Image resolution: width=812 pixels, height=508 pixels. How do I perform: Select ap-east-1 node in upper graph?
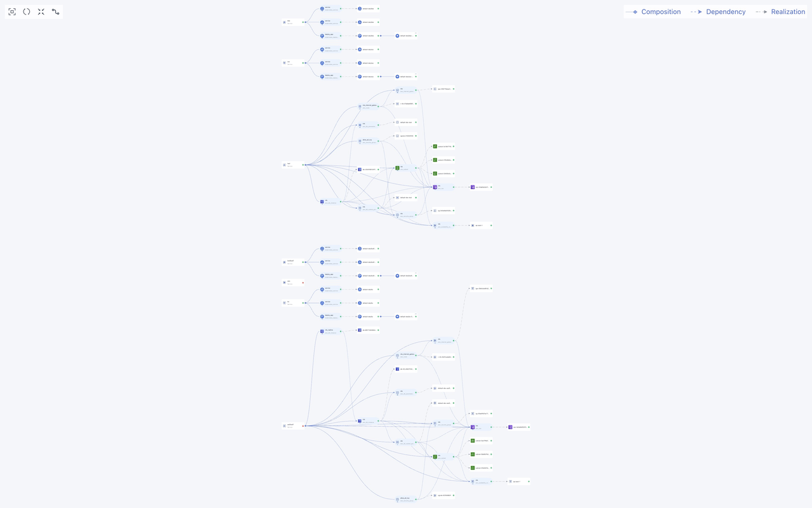[x=481, y=225]
